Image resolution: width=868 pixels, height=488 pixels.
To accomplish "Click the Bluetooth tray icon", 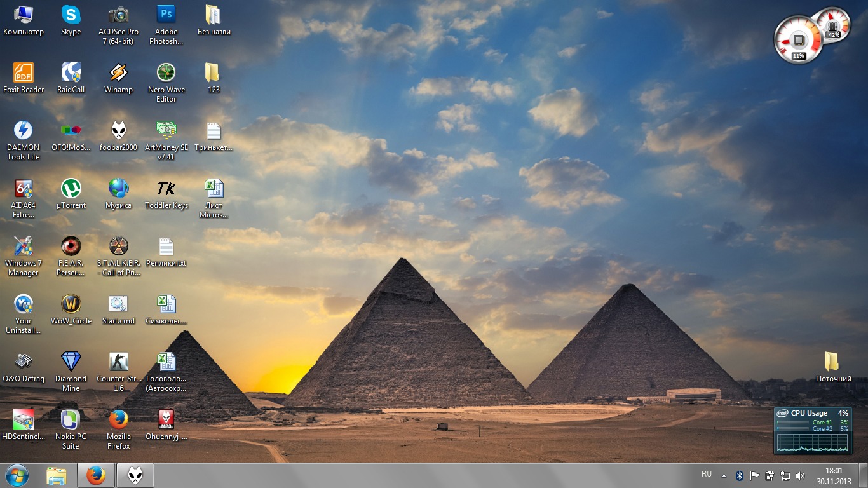I will click(x=739, y=475).
